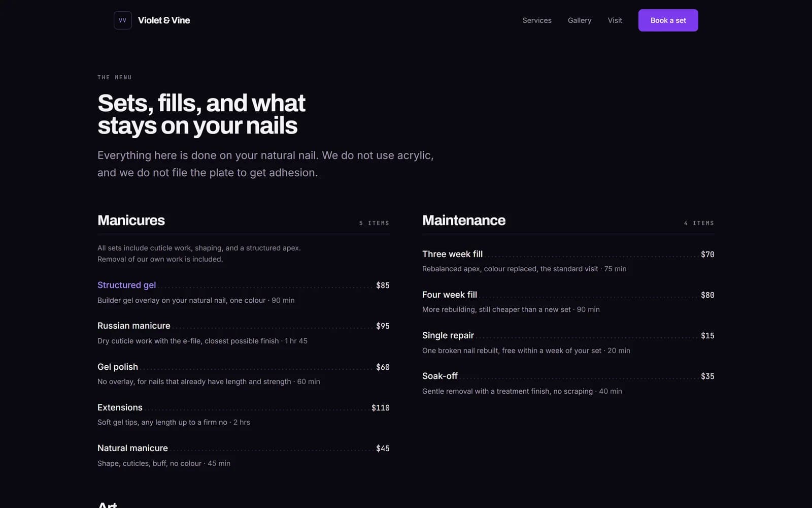Viewport: 812px width, 508px height.
Task: Click the 'Sets, fills, and what' headline
Action: (201, 114)
